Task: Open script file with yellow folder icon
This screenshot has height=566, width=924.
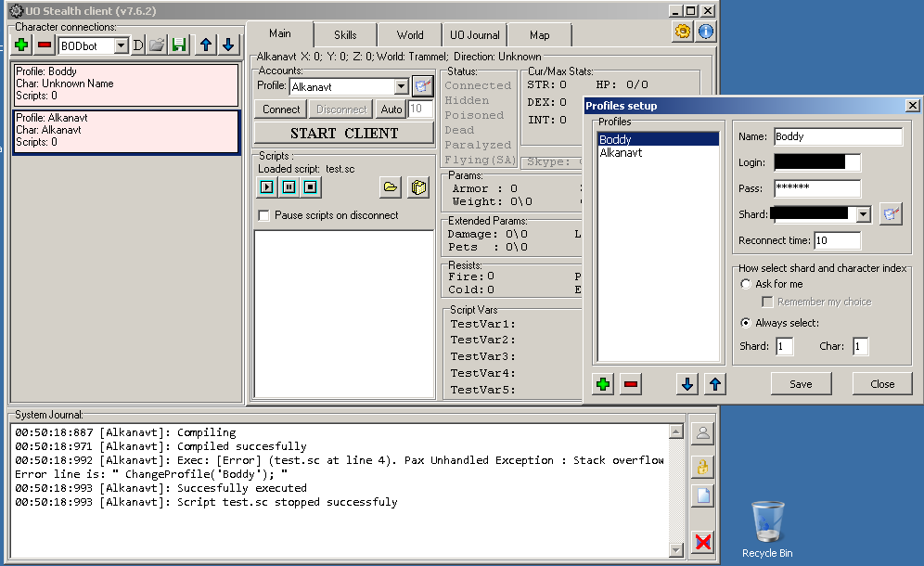Action: [391, 187]
